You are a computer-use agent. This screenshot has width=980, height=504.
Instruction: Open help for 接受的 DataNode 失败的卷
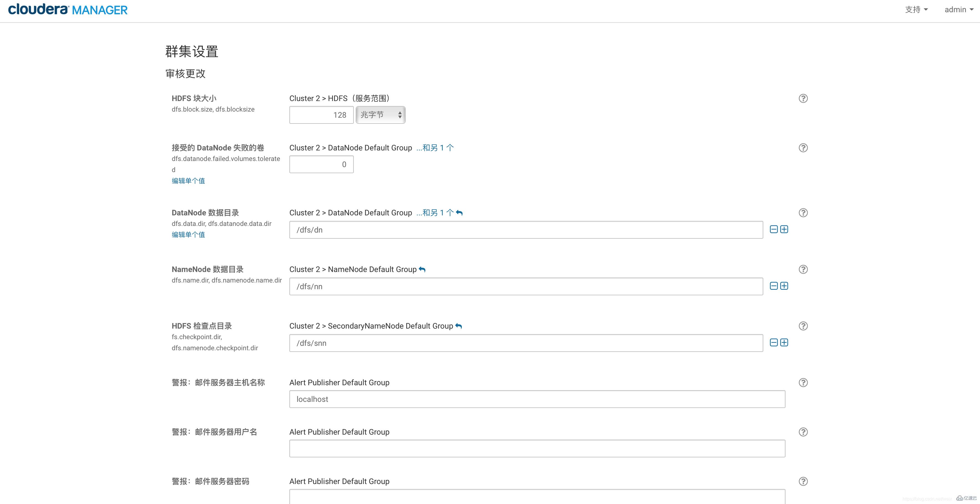tap(803, 148)
